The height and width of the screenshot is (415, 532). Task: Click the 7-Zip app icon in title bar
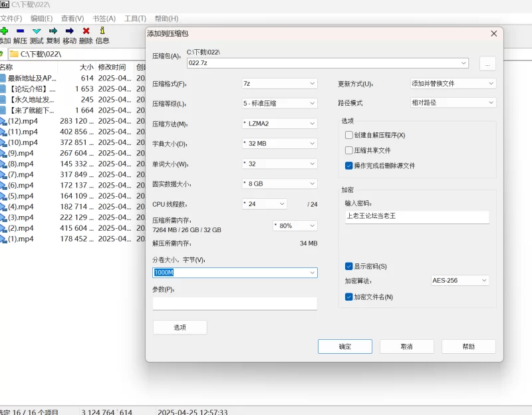[4, 4]
